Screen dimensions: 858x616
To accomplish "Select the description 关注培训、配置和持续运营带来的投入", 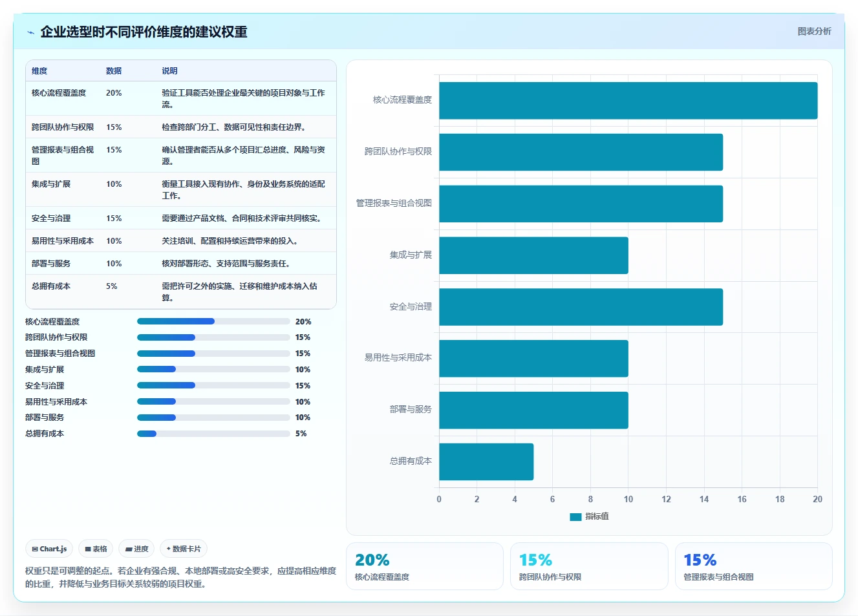I will tap(230, 241).
